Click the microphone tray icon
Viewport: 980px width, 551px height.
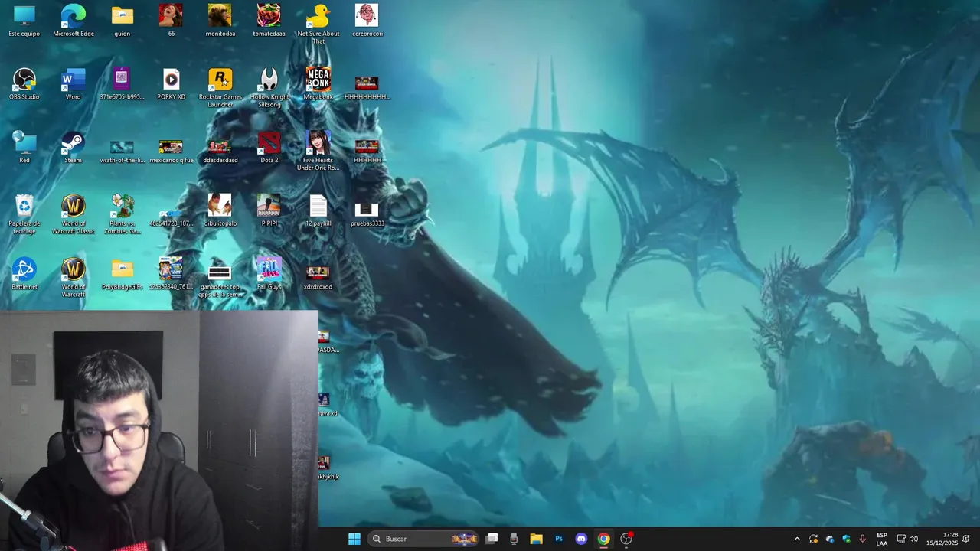863,539
